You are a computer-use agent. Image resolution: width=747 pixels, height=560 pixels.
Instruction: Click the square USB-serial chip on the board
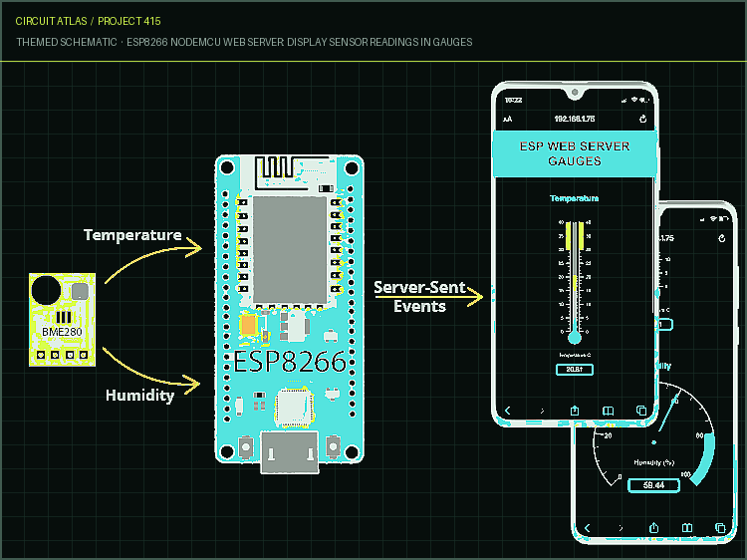[x=294, y=407]
